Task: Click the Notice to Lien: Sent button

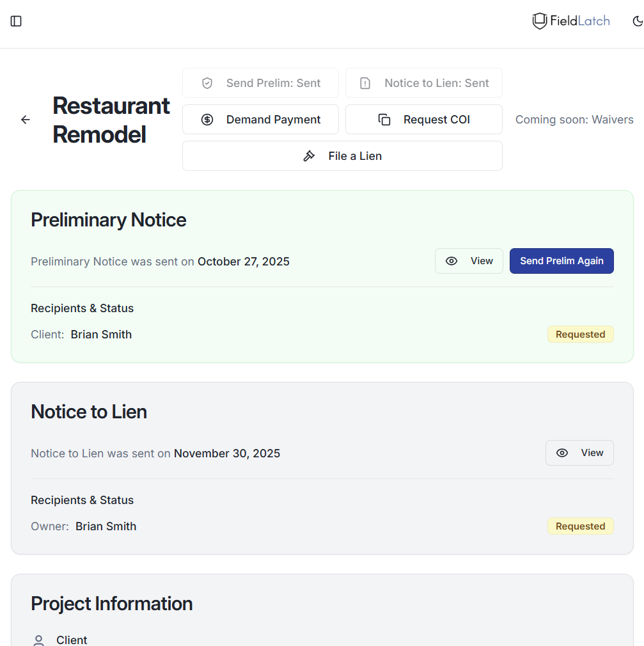Action: point(423,83)
